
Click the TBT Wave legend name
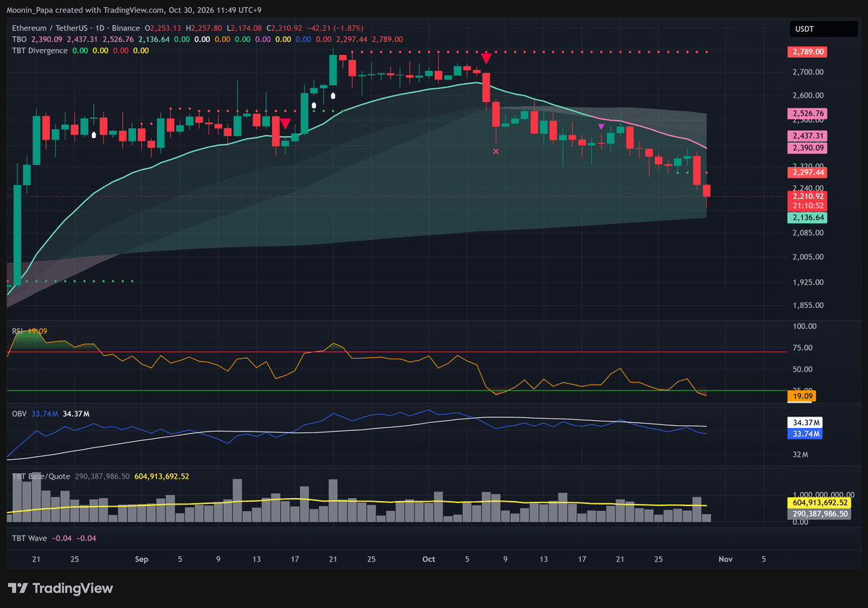point(30,538)
